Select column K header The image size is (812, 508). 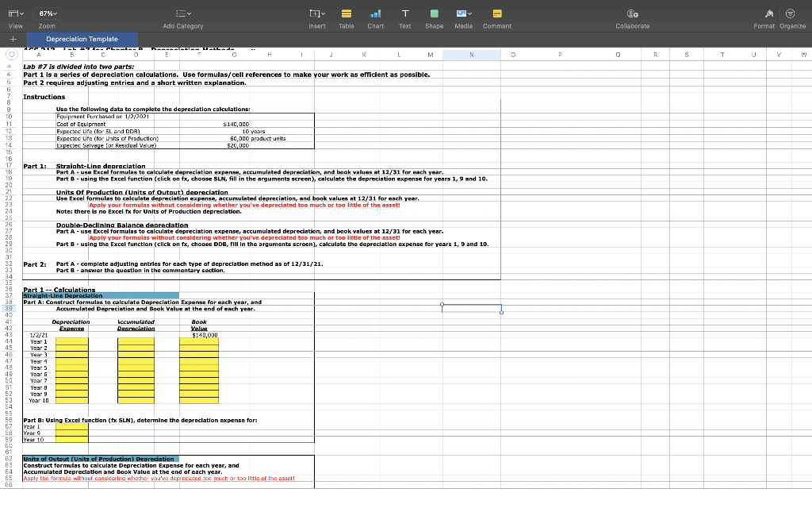pyautogui.click(x=364, y=55)
